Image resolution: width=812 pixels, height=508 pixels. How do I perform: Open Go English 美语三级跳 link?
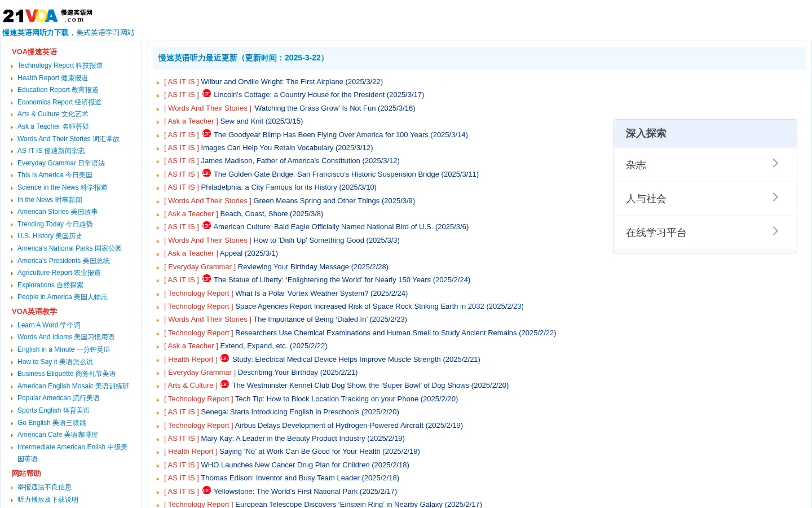(x=52, y=423)
